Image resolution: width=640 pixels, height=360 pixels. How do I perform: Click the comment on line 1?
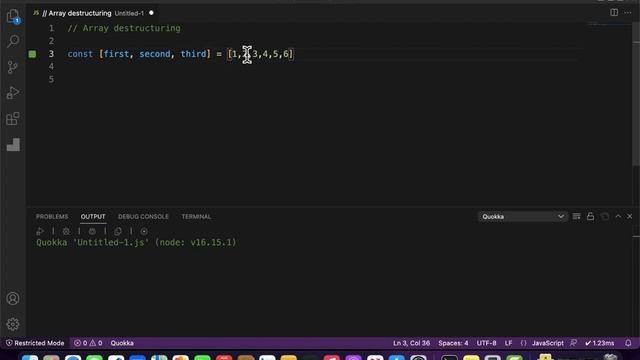click(x=124, y=28)
